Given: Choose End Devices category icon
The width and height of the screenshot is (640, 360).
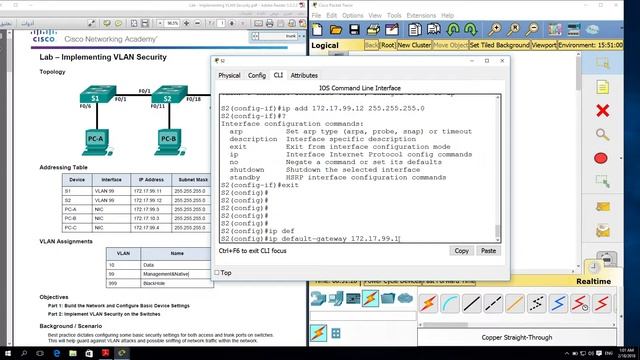Looking at the screenshot, I should pyautogui.click(x=336, y=299).
